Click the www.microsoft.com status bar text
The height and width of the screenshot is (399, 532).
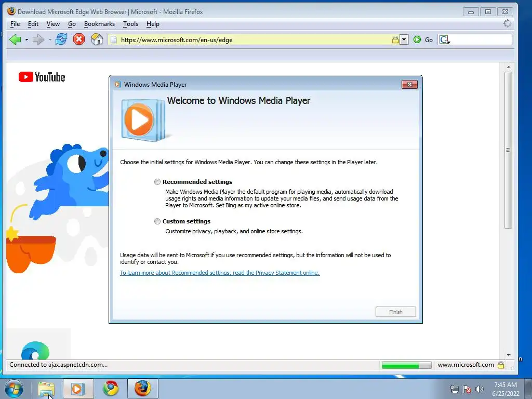(465, 365)
